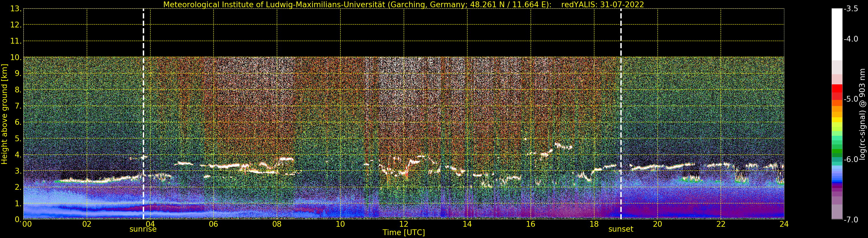Click the 'redYALIS: 31-07-2022' date label
This screenshot has width=868, height=238.
tap(603, 5)
